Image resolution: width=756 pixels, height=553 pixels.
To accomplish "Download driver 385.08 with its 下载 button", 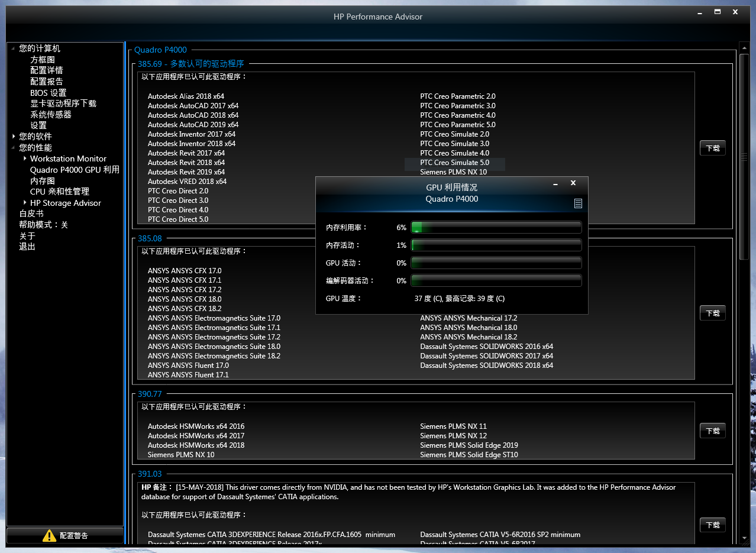I will (713, 313).
